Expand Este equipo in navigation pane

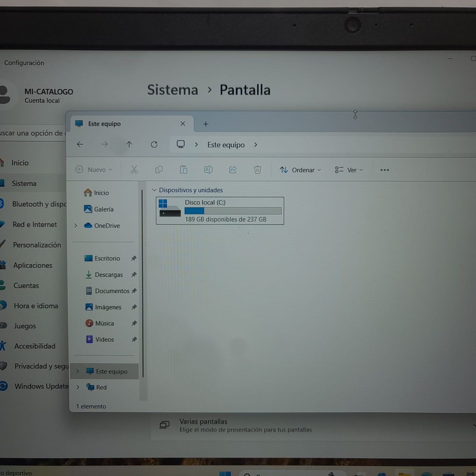coord(78,371)
